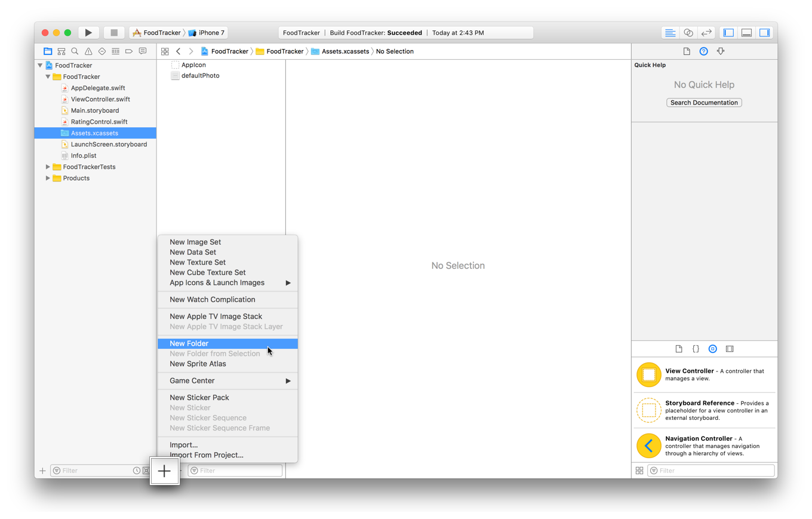Show the Object library
This screenshot has height=519, width=812.
click(x=712, y=349)
